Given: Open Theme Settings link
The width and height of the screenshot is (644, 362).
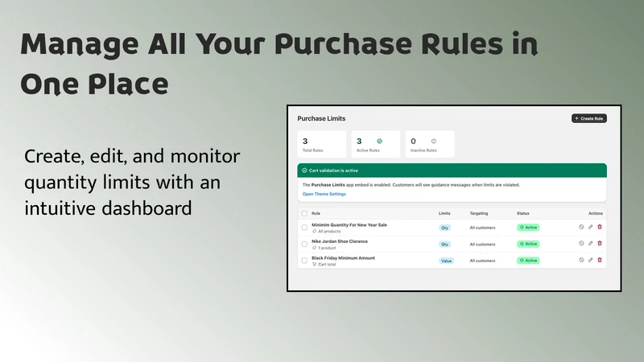Looking at the screenshot, I should pos(324,194).
